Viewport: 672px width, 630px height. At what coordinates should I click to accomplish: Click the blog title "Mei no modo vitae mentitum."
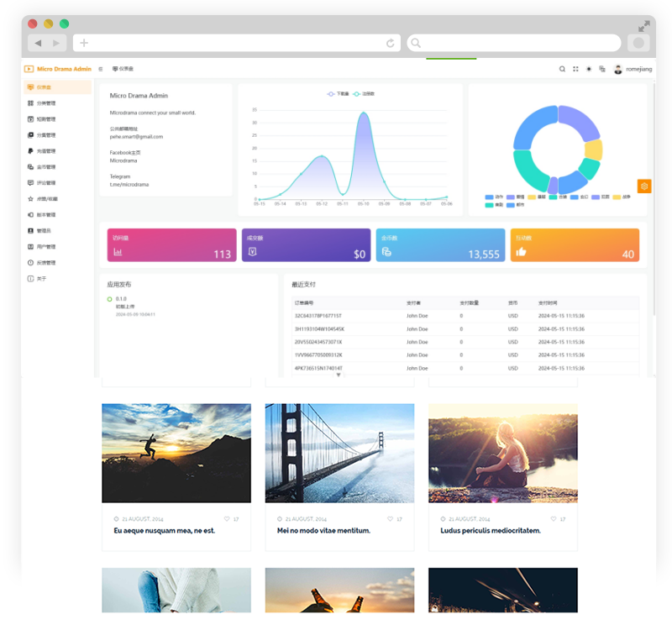[x=323, y=531]
